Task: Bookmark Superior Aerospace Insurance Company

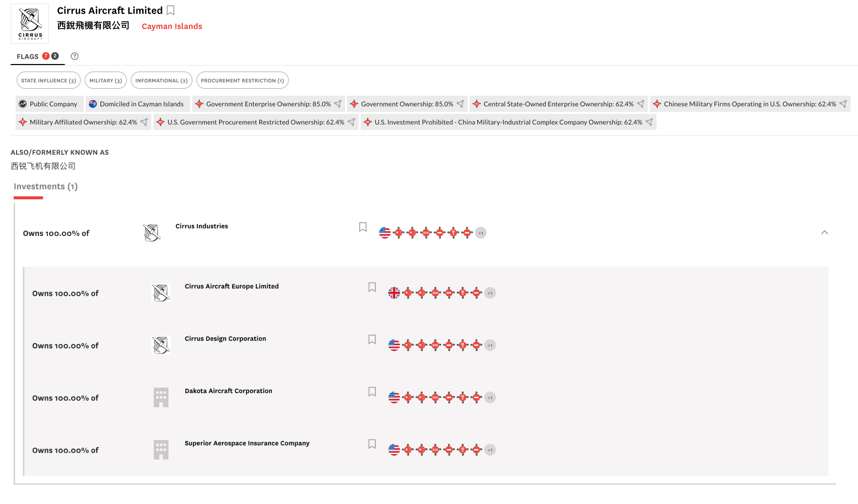Action: click(372, 445)
